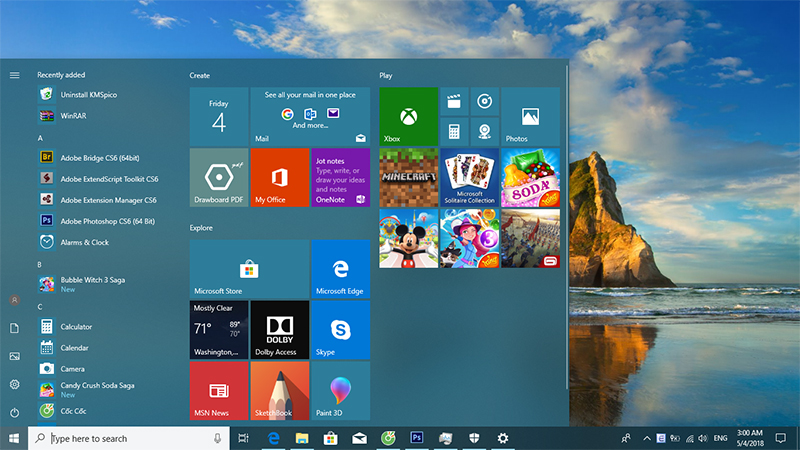Open the Calculator small tile in Play group

pyautogui.click(x=454, y=132)
